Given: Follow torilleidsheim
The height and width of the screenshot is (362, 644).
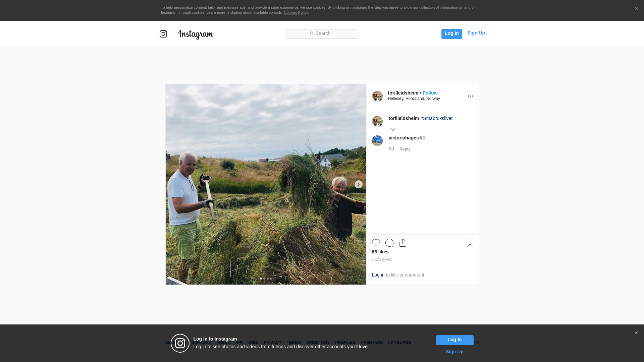Looking at the screenshot, I should 430,93.
